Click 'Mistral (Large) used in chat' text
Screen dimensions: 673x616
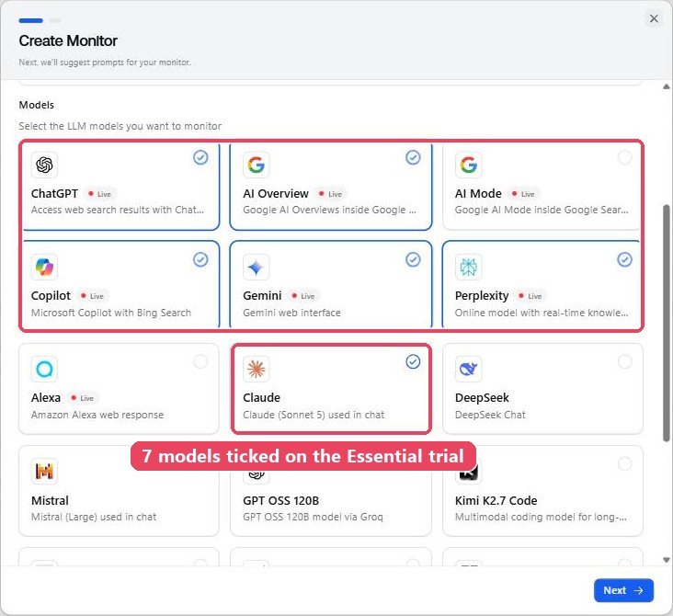click(94, 517)
